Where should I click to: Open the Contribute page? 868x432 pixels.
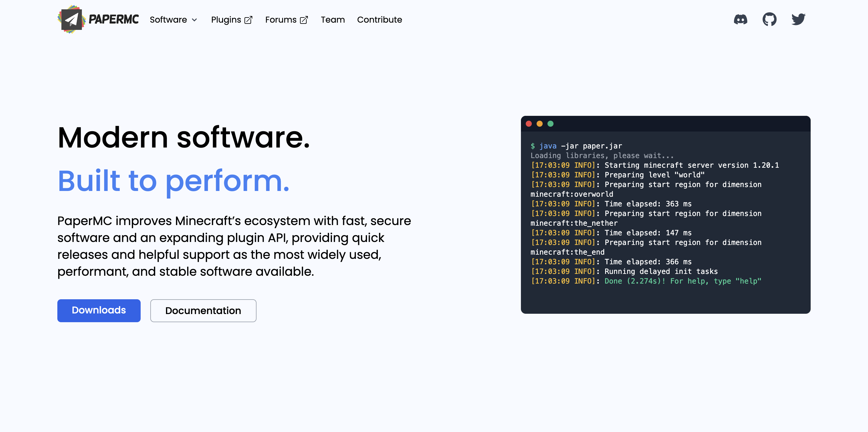(379, 20)
